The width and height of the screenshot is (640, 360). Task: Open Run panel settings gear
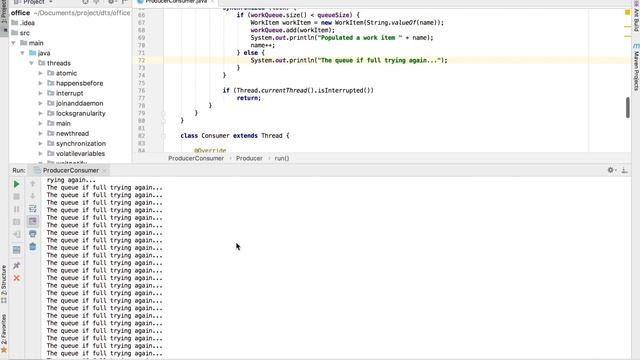(x=611, y=170)
